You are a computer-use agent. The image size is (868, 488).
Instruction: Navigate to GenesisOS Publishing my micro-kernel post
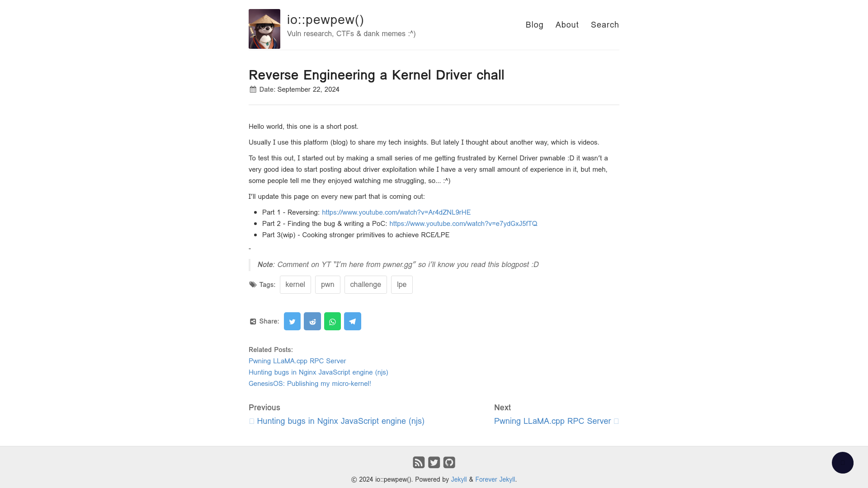[x=309, y=384]
